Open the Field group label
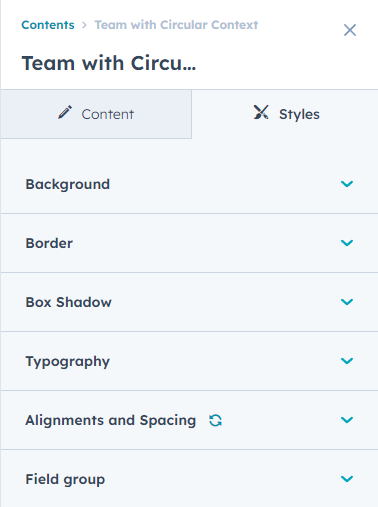The height and width of the screenshot is (507, 378). [65, 480]
